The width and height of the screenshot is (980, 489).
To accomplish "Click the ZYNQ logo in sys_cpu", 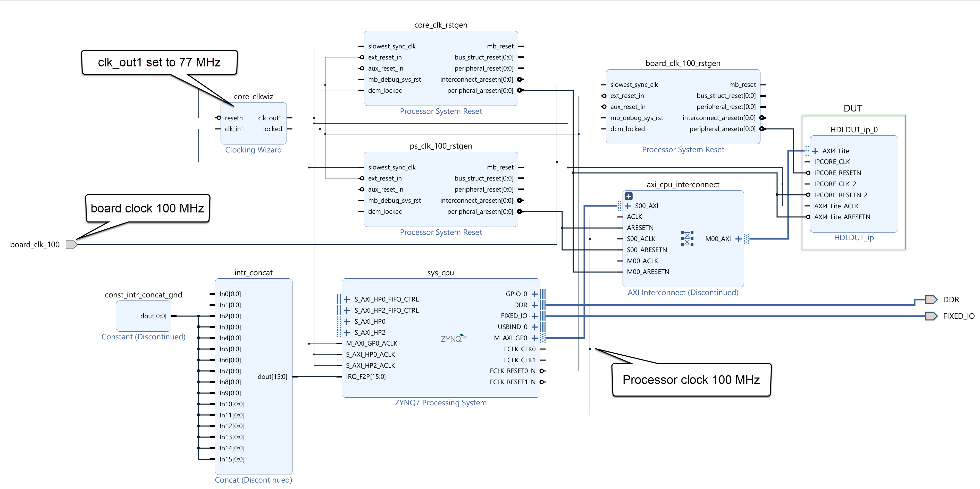I will [x=454, y=338].
